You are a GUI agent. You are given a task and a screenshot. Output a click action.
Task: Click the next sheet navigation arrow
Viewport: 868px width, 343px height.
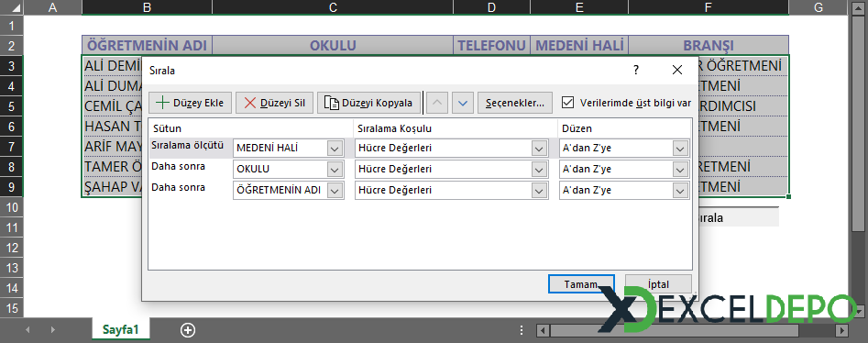52,330
